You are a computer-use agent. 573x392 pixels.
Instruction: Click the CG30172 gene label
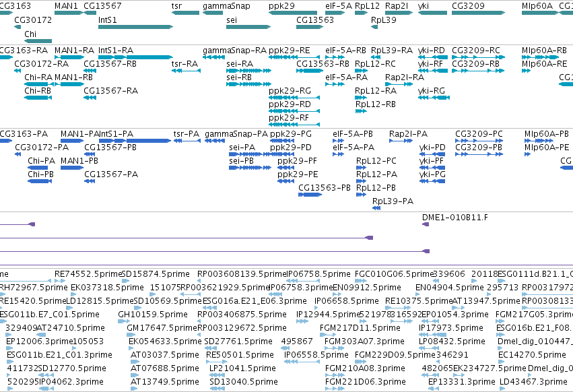coord(33,20)
